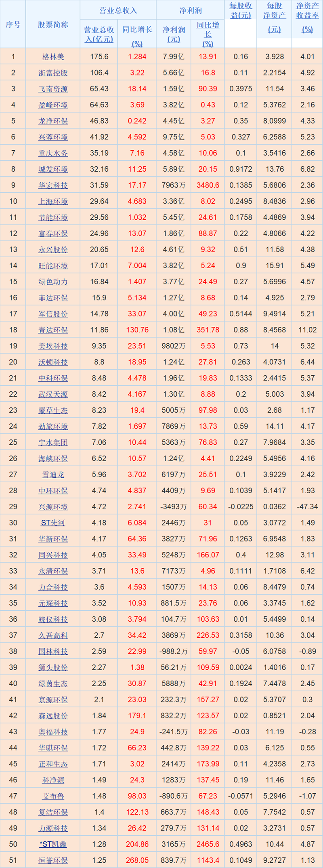Open the *ST凯鑫 stock link
This screenshot has height=868, width=323.
pyautogui.click(x=53, y=845)
